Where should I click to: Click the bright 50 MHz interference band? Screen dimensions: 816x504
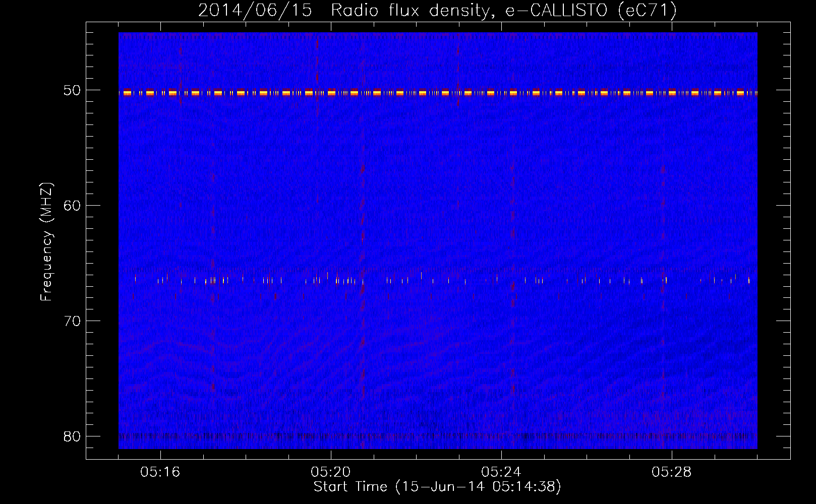pyautogui.click(x=438, y=93)
